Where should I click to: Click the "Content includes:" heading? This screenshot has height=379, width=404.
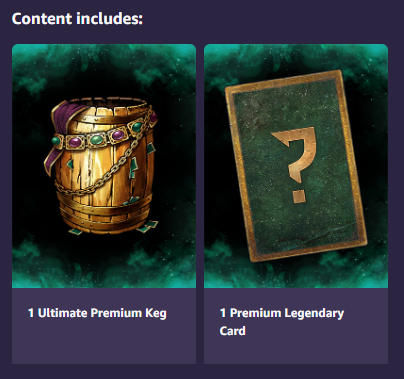(x=77, y=19)
